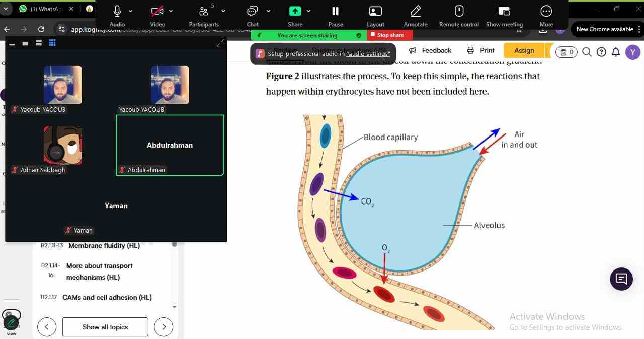644x339 pixels.
Task: Select Abdulrahman's video tile
Action: click(x=170, y=145)
